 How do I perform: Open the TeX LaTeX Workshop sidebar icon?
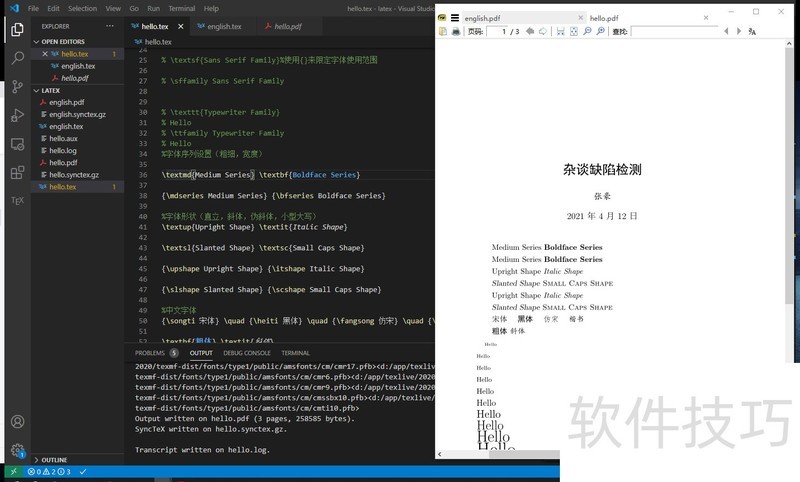tap(17, 200)
